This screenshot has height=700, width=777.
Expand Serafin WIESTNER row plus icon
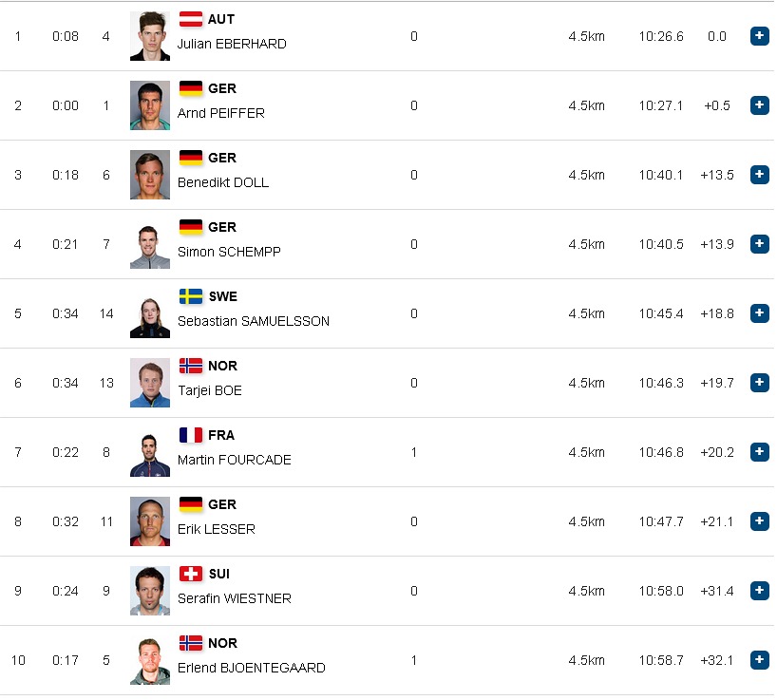[x=759, y=591]
